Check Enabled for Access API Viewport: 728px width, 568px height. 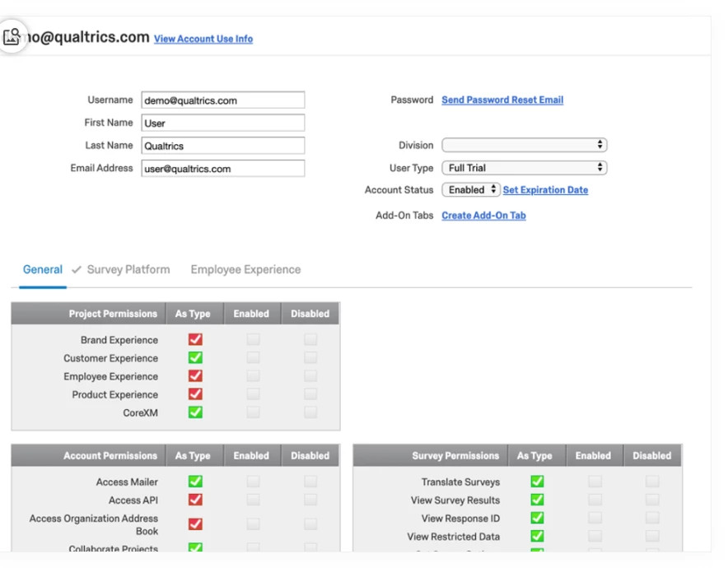click(x=253, y=500)
